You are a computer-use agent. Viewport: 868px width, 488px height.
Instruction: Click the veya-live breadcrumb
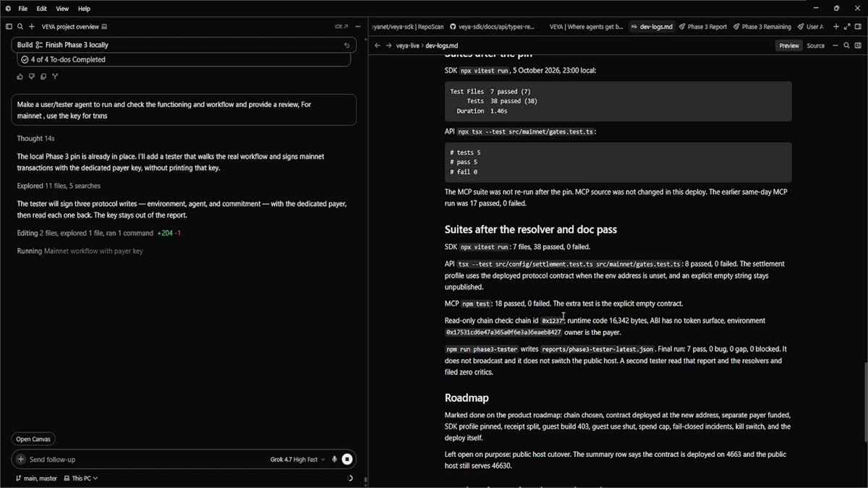coord(407,46)
